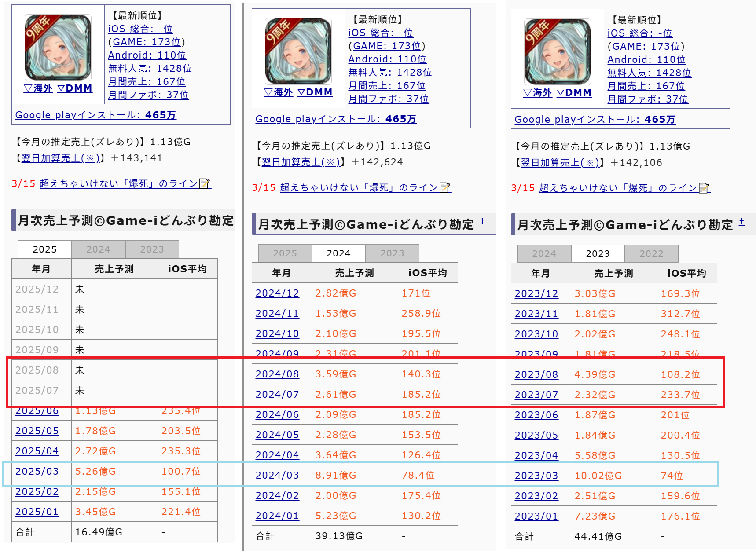Viewport: 756px width, 553px height.
Task: Click the dagger footnote mark in right panel heading
Action: coord(742,222)
